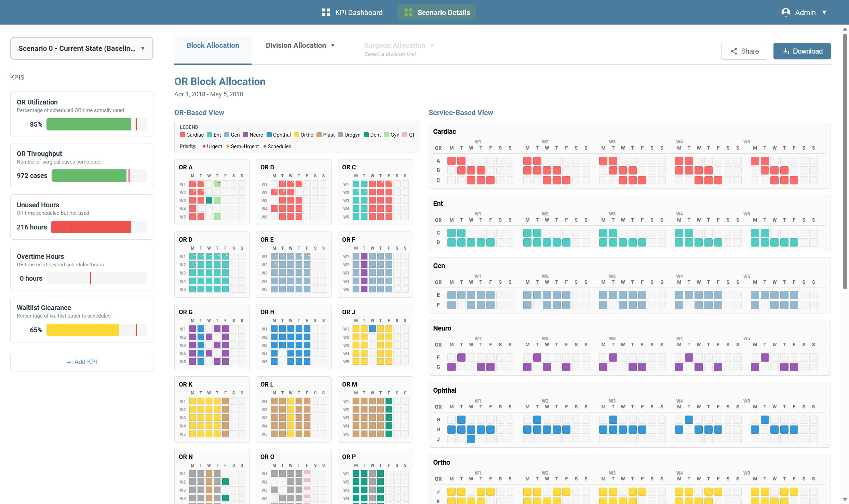Click the Download icon in the Download button
Viewport: 849px width, 504px height.
pos(785,51)
